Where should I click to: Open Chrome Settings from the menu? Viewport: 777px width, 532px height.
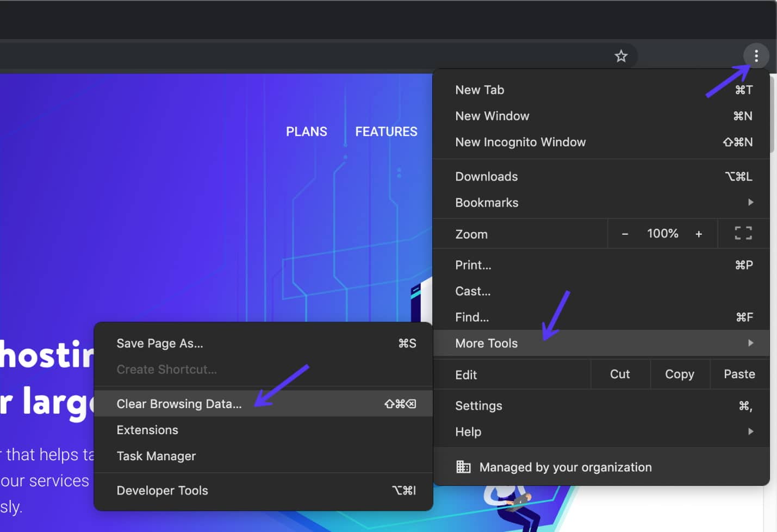[x=478, y=405]
